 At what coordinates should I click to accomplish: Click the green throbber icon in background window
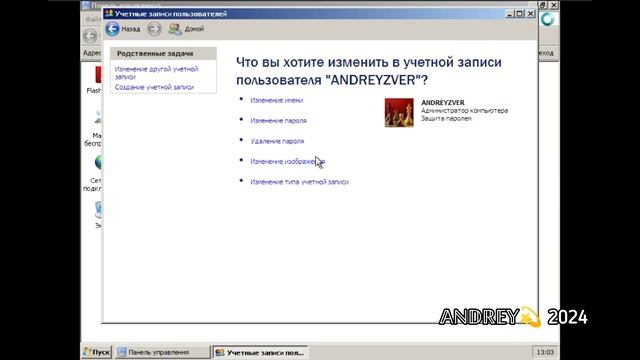point(547,19)
